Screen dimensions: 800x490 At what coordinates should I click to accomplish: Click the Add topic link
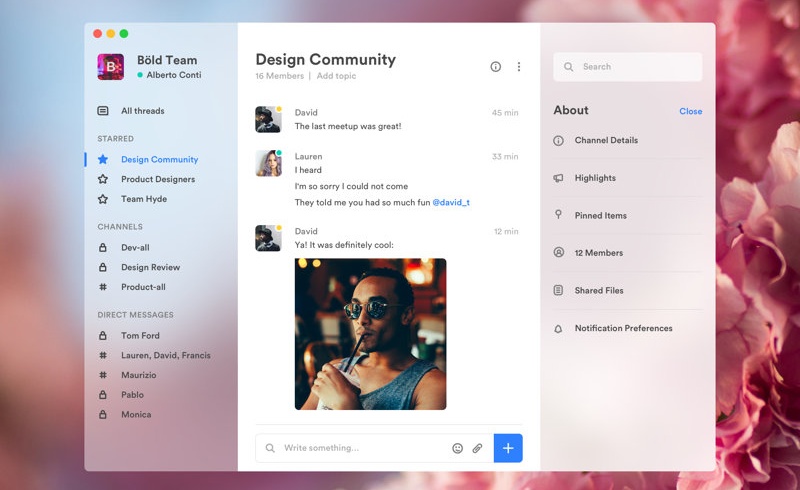(336, 76)
